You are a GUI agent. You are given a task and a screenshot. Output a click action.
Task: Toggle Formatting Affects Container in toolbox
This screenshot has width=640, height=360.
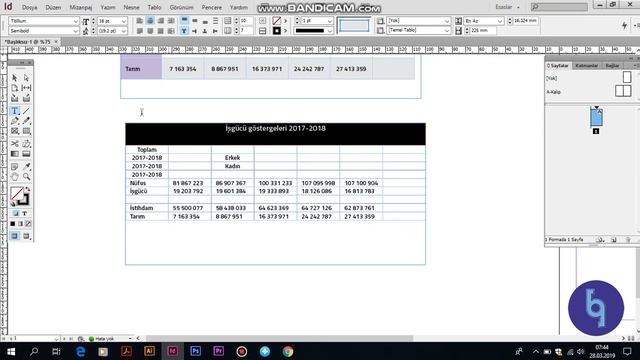click(16, 213)
